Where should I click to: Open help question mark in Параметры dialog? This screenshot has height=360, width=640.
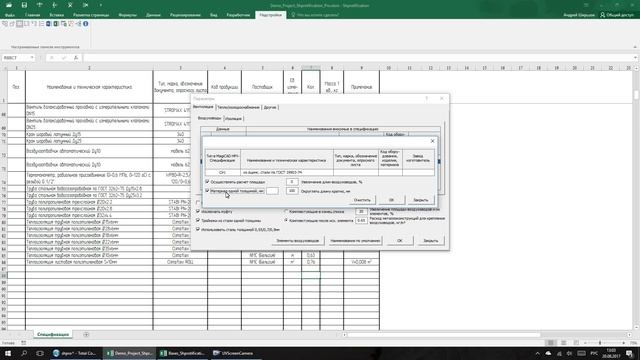pyautogui.click(x=427, y=98)
